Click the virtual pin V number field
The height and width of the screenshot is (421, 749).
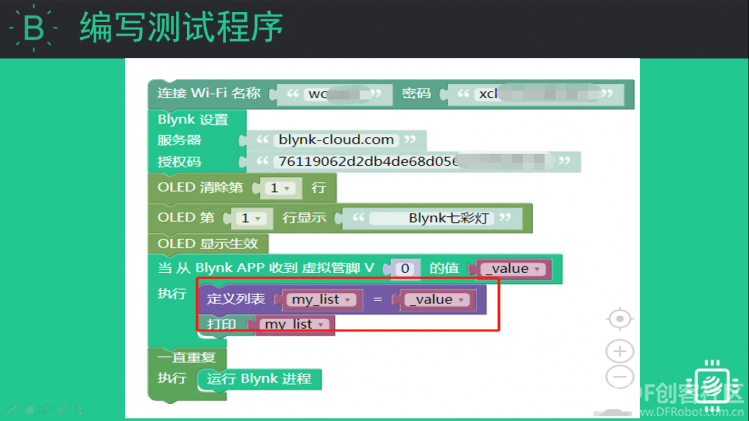tap(405, 269)
